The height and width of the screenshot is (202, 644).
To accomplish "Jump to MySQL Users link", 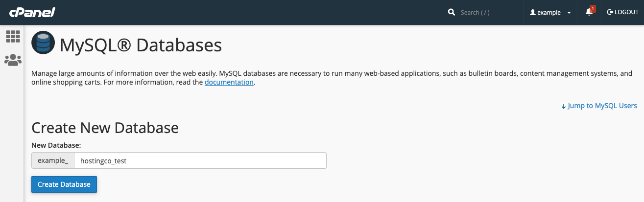I will [x=602, y=106].
